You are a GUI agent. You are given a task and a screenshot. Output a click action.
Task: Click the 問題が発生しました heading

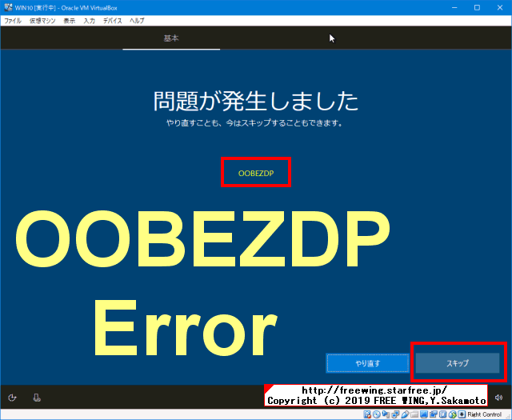point(256,101)
